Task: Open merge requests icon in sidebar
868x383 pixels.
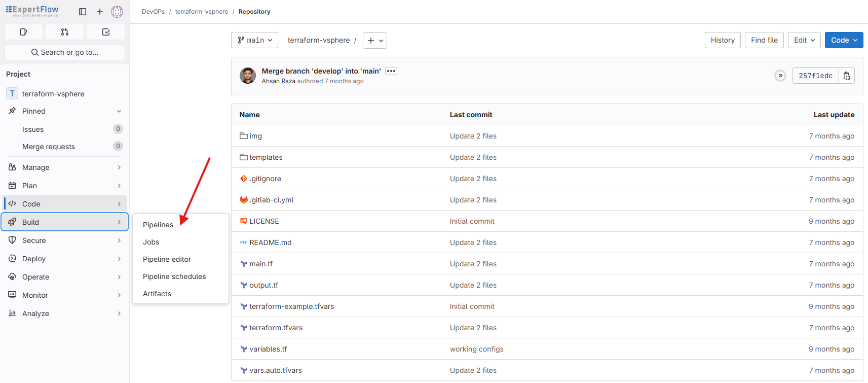Action: [64, 32]
